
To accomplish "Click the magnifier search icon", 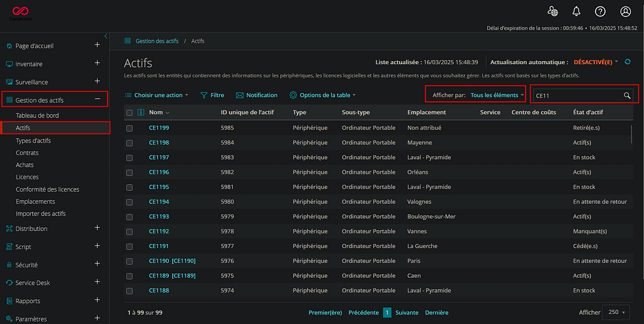I will click(x=627, y=96).
